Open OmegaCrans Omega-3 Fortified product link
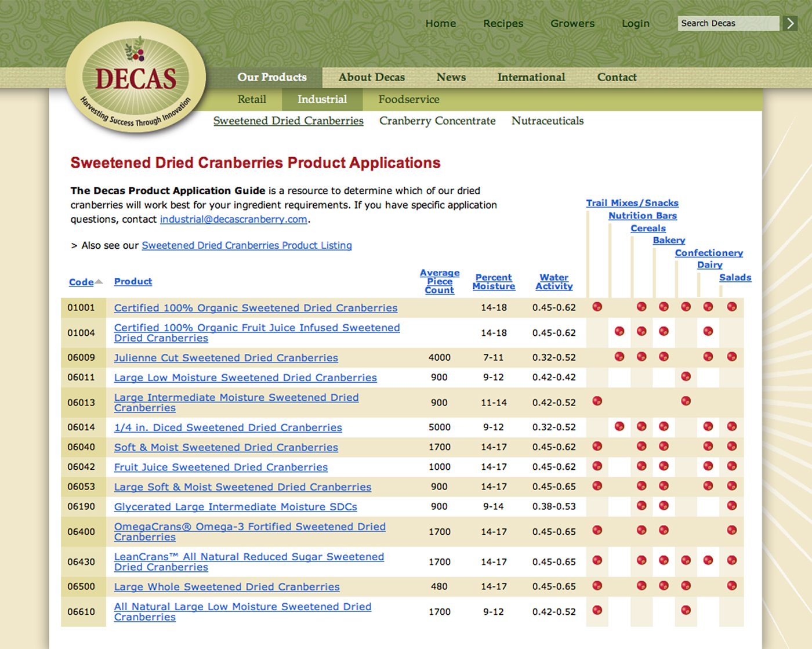Screen dimensions: 812x649 point(250,531)
